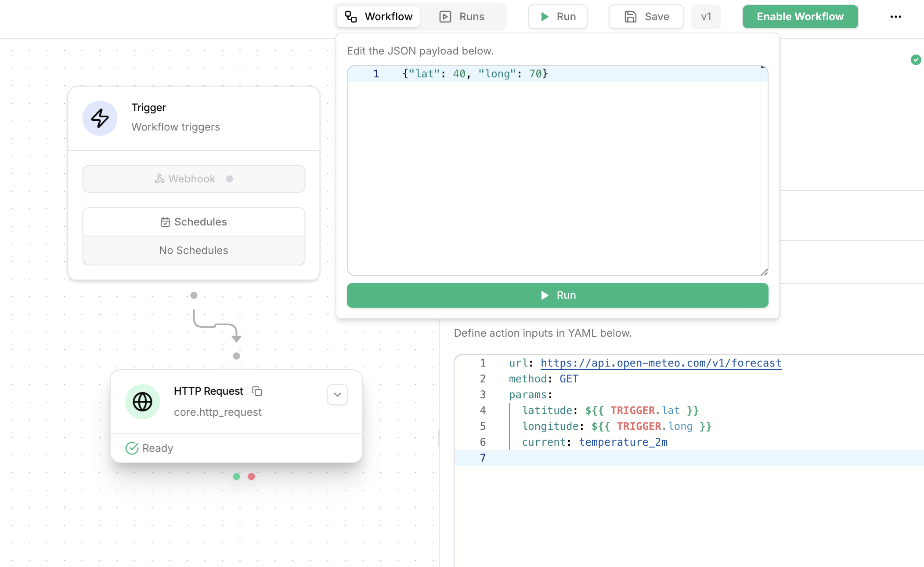Click the Schedules calendar icon
The height and width of the screenshot is (567, 924).
tap(165, 222)
